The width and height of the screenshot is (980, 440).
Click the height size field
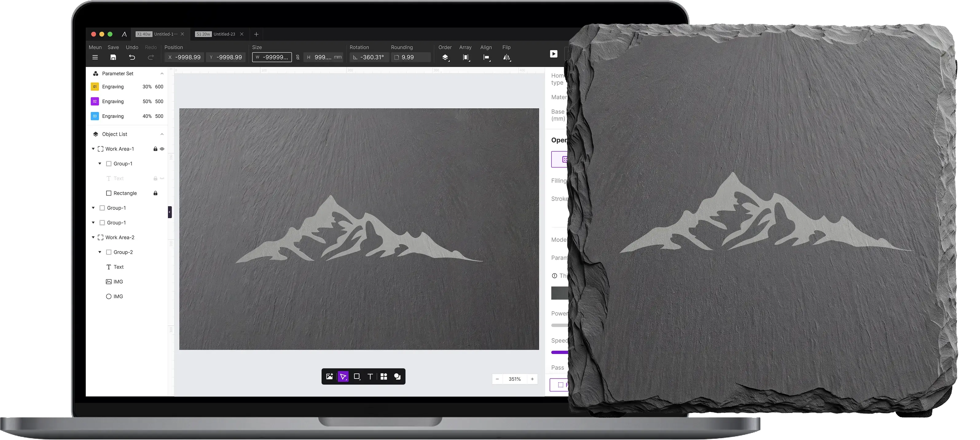(x=324, y=57)
